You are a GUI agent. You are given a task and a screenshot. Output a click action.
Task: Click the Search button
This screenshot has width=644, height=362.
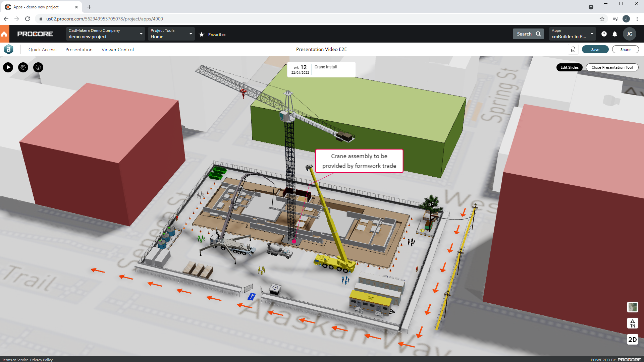click(528, 34)
